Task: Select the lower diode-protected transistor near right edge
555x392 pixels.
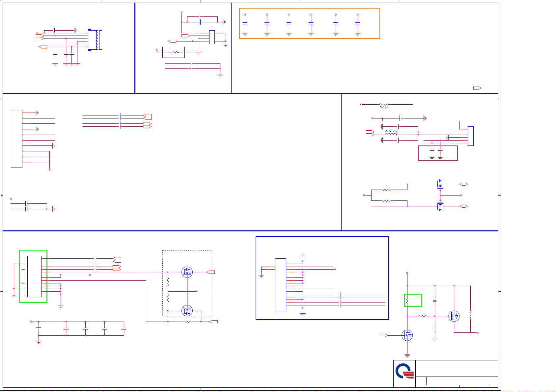Action: [x=440, y=206]
